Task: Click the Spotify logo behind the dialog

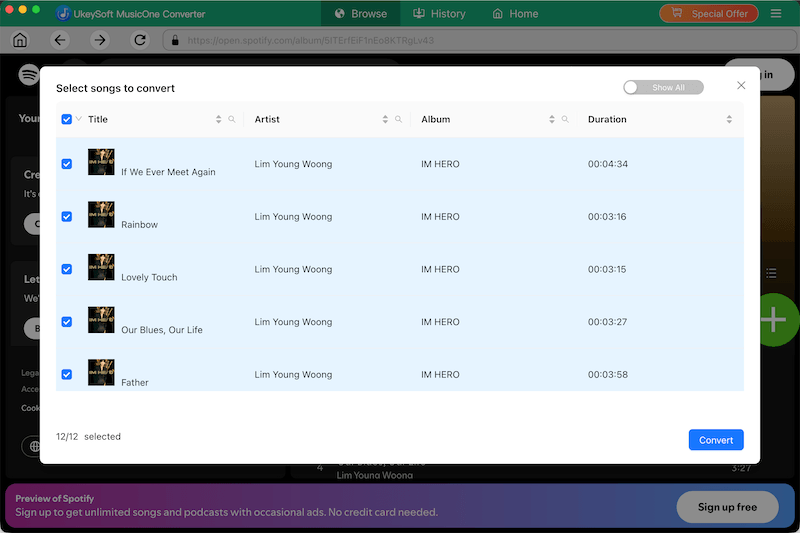Action: coord(29,75)
